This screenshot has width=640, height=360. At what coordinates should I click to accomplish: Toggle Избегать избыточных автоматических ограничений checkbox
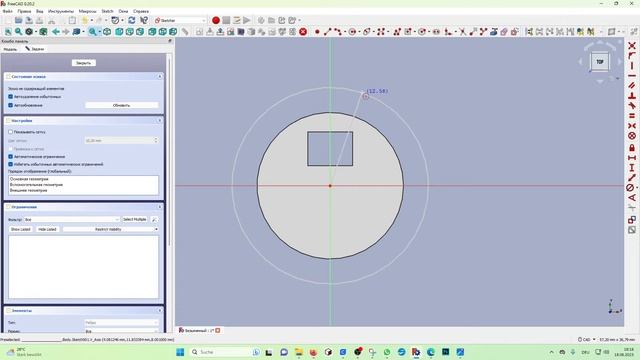(x=11, y=164)
